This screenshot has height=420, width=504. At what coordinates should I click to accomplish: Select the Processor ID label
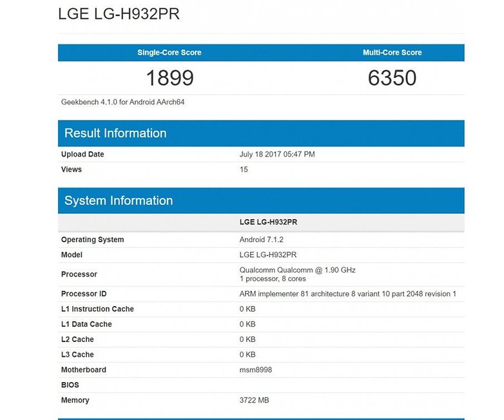[84, 294]
